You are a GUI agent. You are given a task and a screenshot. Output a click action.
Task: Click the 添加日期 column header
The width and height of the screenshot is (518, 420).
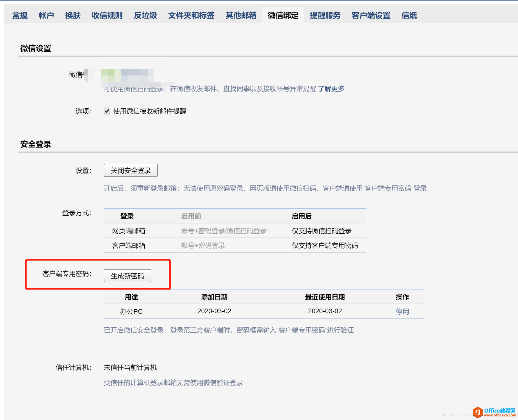pos(214,297)
